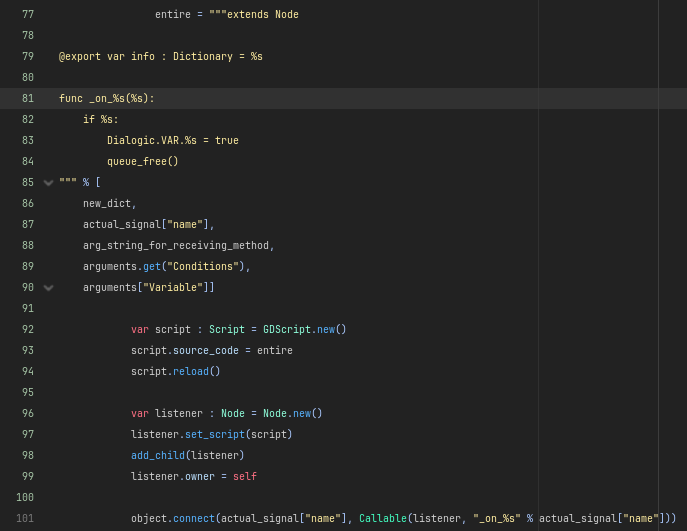This screenshot has width=687, height=531.
Task: Click line number 101 in the gutter
Action: click(x=25, y=519)
